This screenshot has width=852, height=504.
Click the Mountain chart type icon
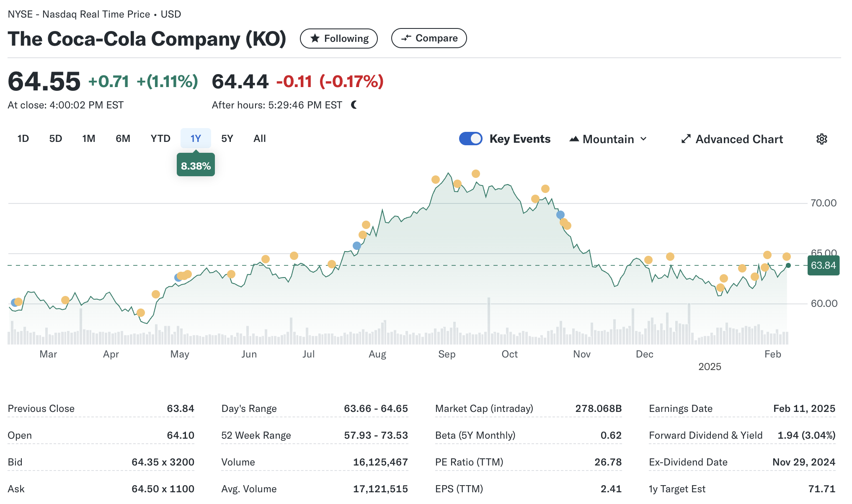[574, 139]
